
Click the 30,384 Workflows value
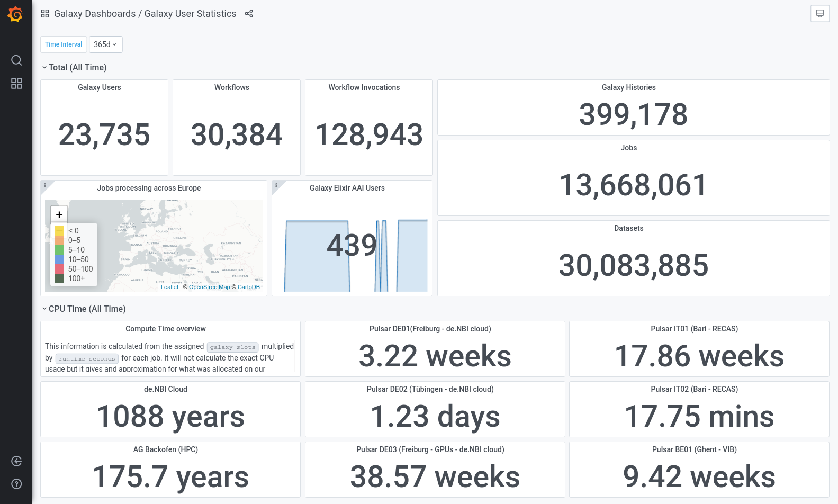pos(237,134)
